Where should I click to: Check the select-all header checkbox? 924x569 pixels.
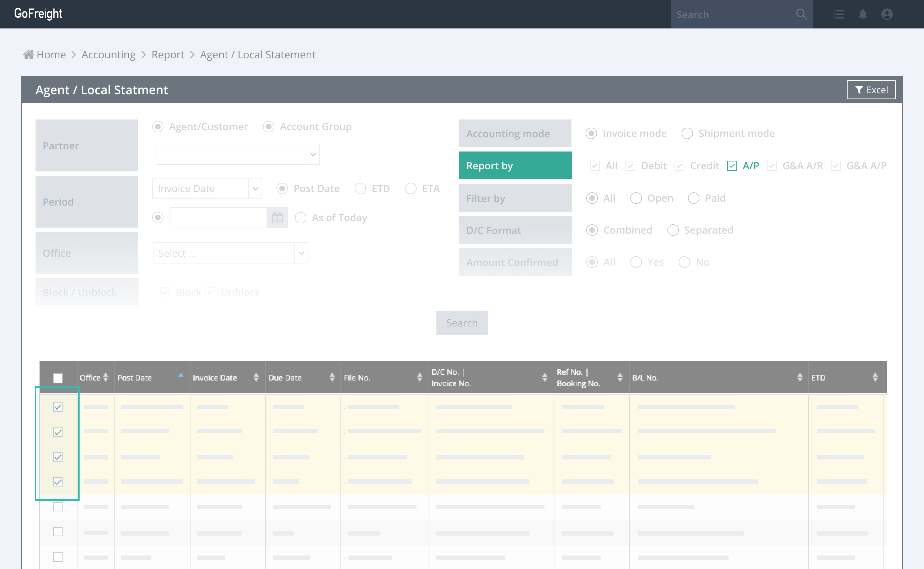click(x=58, y=378)
